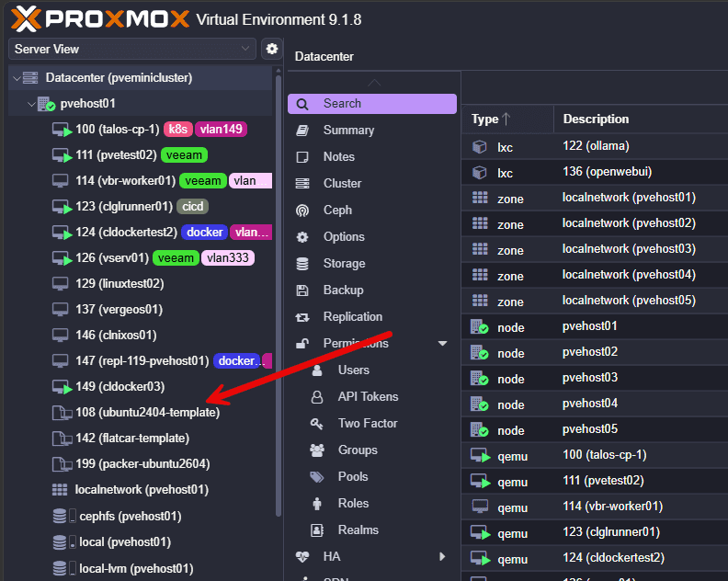The width and height of the screenshot is (728, 581).
Task: Click the Replication arrows icon
Action: [302, 317]
